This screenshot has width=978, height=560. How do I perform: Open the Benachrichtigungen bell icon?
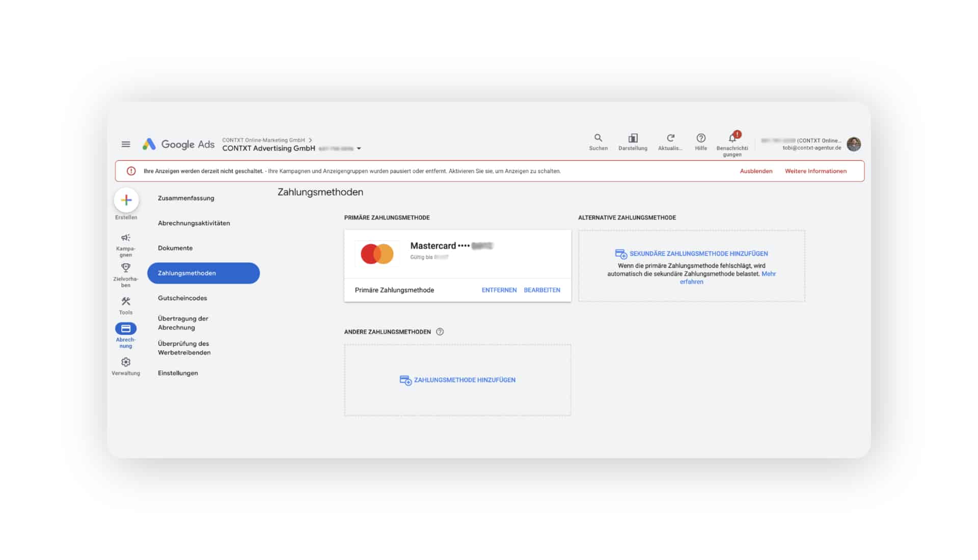click(732, 138)
